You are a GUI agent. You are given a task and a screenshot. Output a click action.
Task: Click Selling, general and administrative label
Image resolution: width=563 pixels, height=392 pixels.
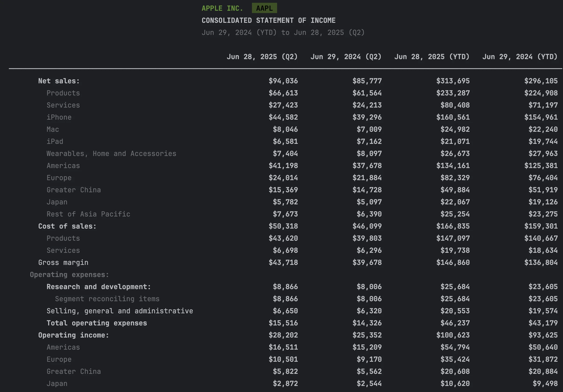pos(120,311)
